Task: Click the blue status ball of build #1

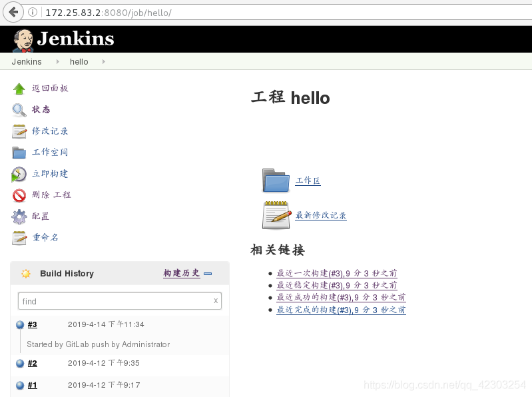Action: (x=20, y=386)
